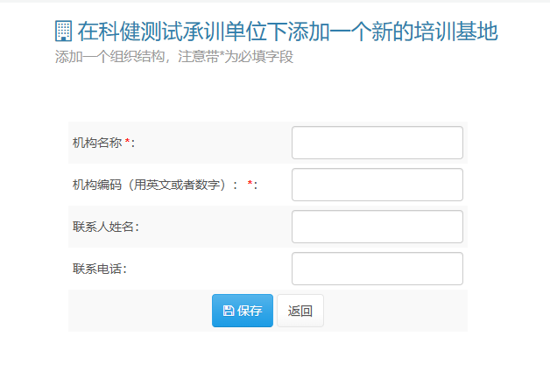This screenshot has height=392, width=550.
Task: Click the building icon beside the page heading
Action: pos(63,32)
